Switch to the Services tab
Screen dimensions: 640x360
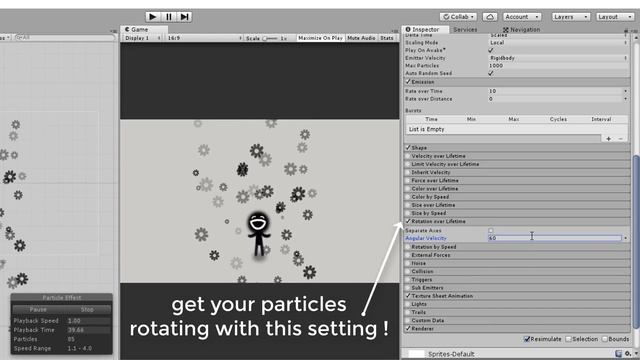(465, 29)
